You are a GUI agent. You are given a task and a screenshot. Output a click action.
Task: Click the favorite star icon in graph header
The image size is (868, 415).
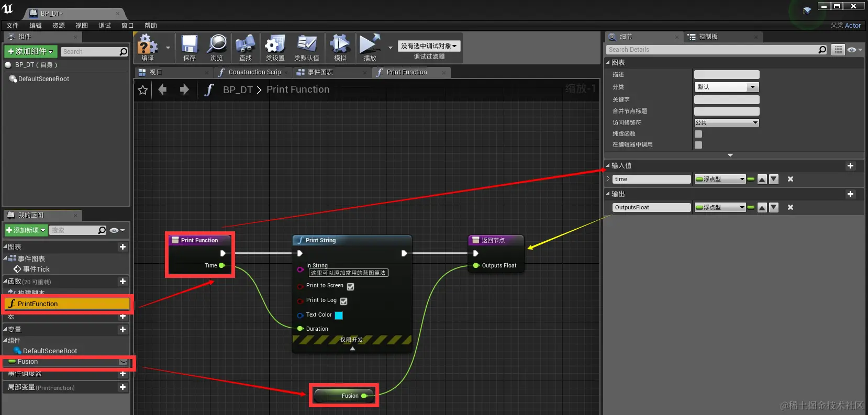coord(142,90)
